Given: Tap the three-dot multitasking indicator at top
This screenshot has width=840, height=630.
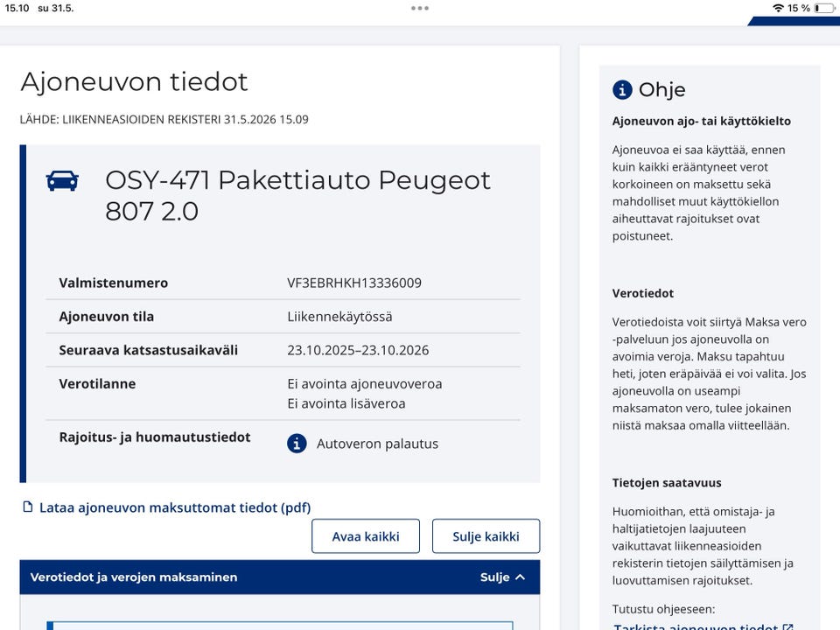Looking at the screenshot, I should pyautogui.click(x=420, y=8).
